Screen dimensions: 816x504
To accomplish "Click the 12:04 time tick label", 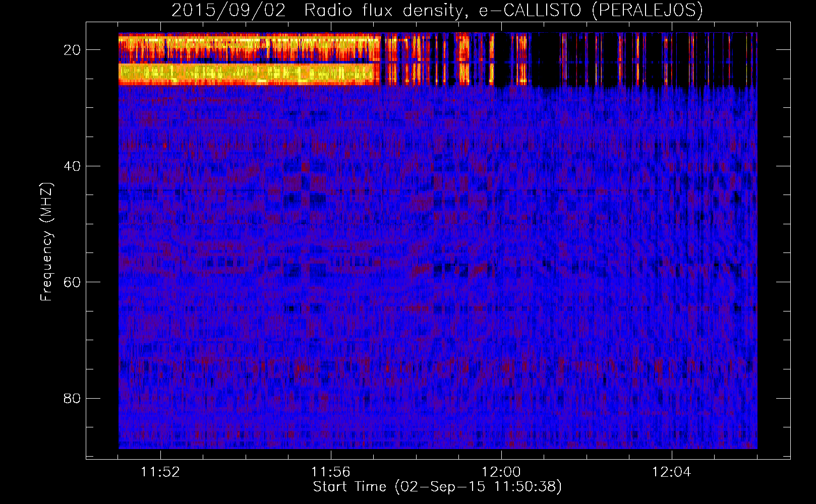I will [x=672, y=472].
